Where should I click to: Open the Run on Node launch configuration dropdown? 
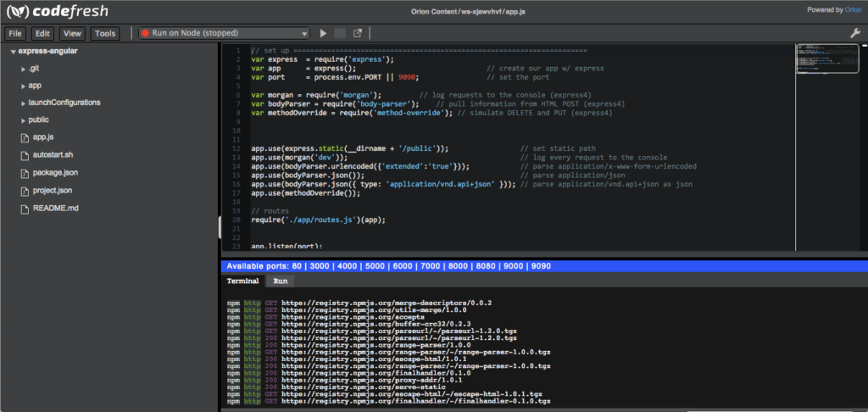[x=224, y=33]
